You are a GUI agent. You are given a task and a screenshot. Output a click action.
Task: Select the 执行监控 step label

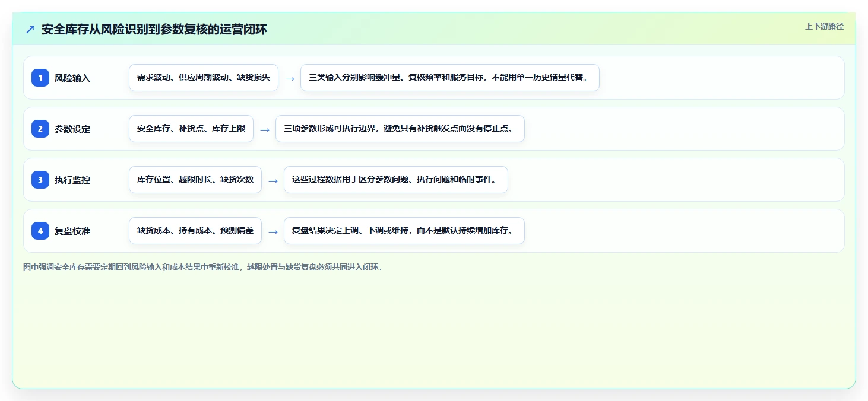click(x=72, y=180)
